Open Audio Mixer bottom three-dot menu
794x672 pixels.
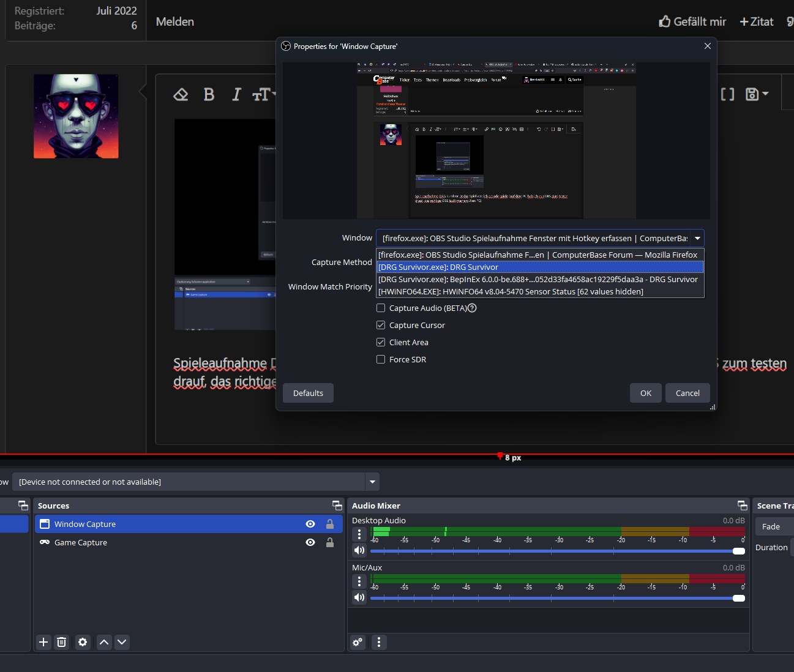(379, 642)
